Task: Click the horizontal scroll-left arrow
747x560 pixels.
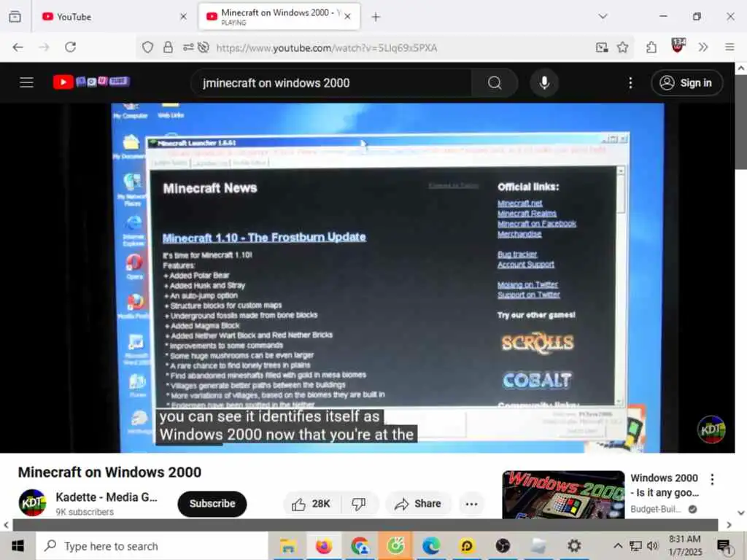Action: (6, 525)
